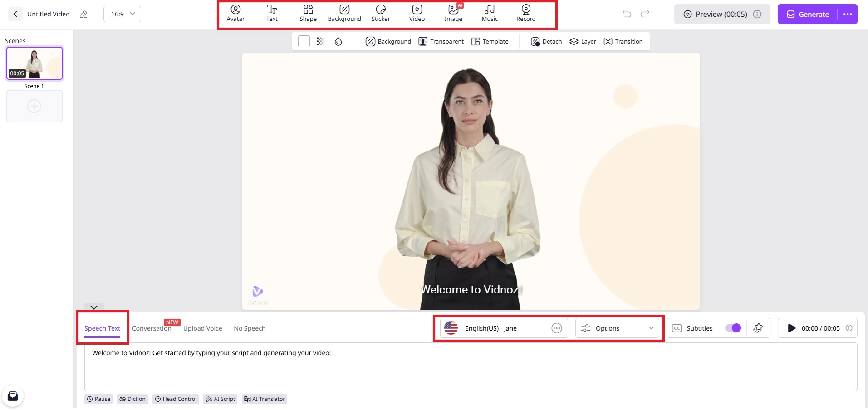Click the pencil icon to rename video
This screenshot has width=868, height=410.
(x=83, y=14)
